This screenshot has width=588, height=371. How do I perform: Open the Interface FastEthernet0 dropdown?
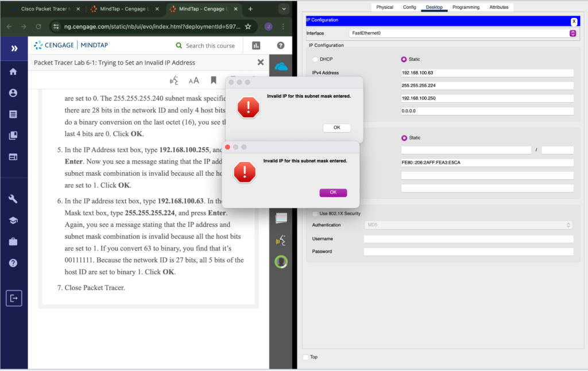(x=462, y=33)
